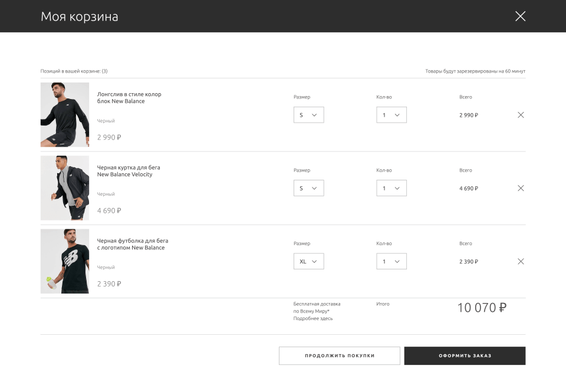Remove the Черная футболка item via X
The image size is (566, 392).
coord(521,261)
